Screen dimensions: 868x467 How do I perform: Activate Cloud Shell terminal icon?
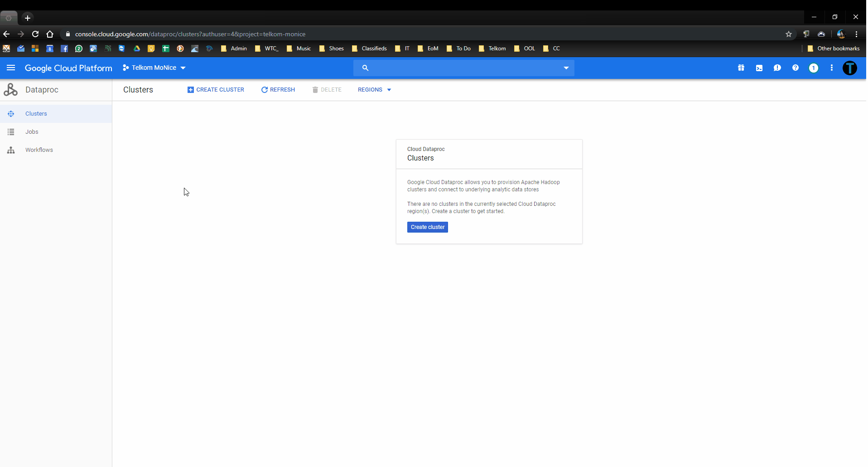click(x=759, y=68)
